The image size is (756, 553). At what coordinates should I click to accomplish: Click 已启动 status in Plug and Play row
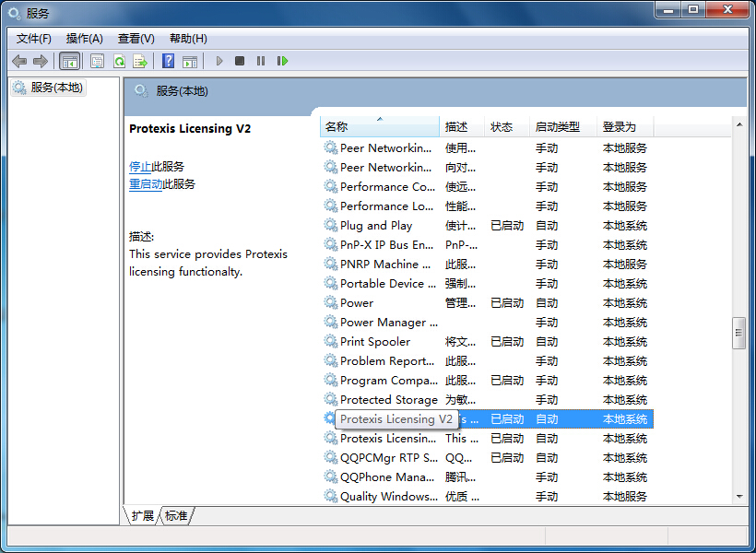click(507, 226)
